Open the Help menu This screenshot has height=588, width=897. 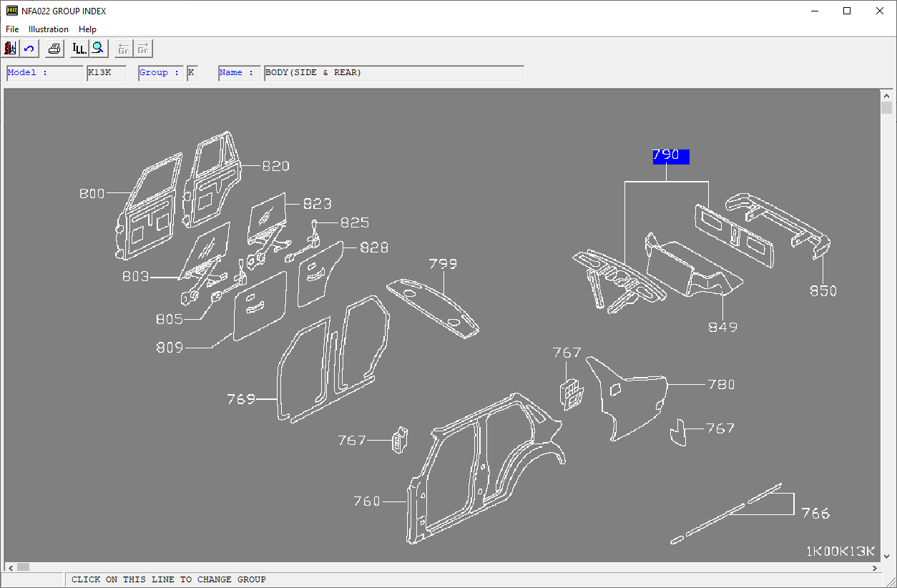87,29
